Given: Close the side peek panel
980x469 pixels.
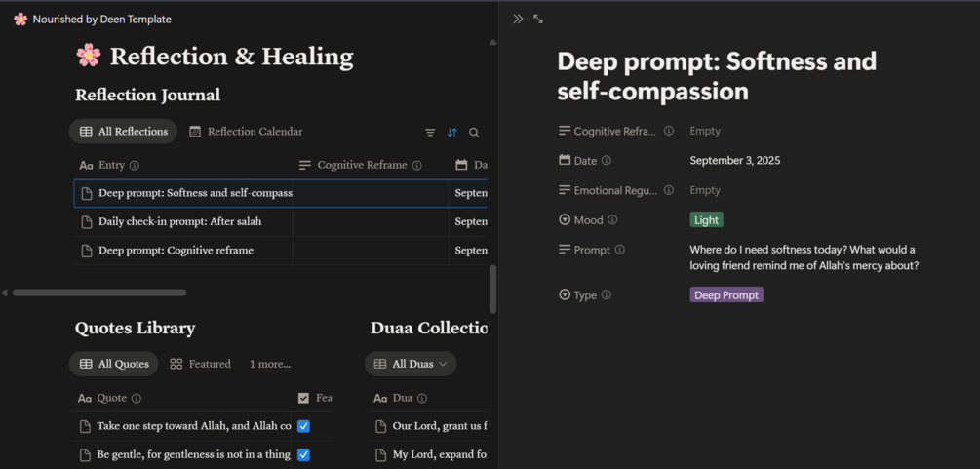Looking at the screenshot, I should pos(518,19).
